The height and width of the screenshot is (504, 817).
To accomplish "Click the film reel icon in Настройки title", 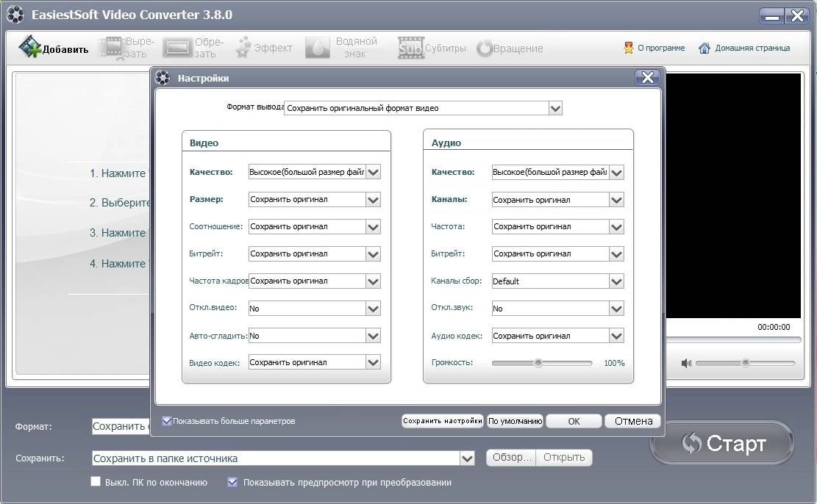I will (163, 78).
